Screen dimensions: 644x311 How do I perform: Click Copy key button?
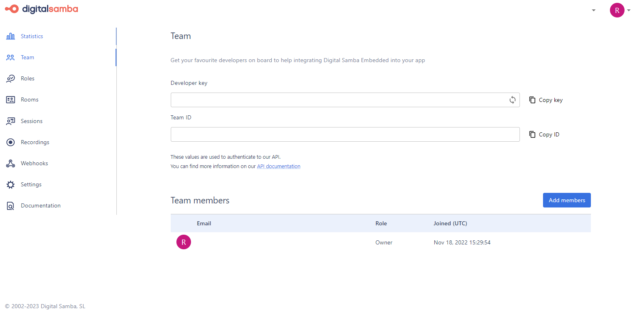pyautogui.click(x=546, y=100)
